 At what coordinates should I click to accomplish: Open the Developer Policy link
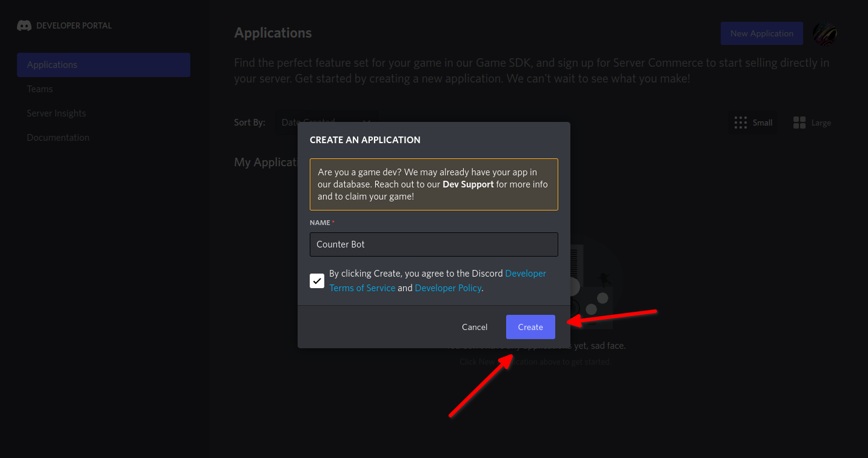tap(448, 288)
